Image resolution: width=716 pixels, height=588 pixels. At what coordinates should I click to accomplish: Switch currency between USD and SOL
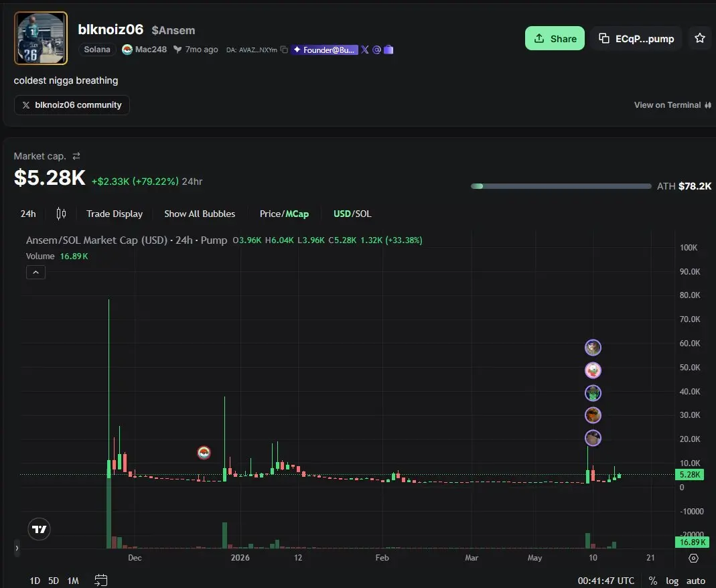352,214
